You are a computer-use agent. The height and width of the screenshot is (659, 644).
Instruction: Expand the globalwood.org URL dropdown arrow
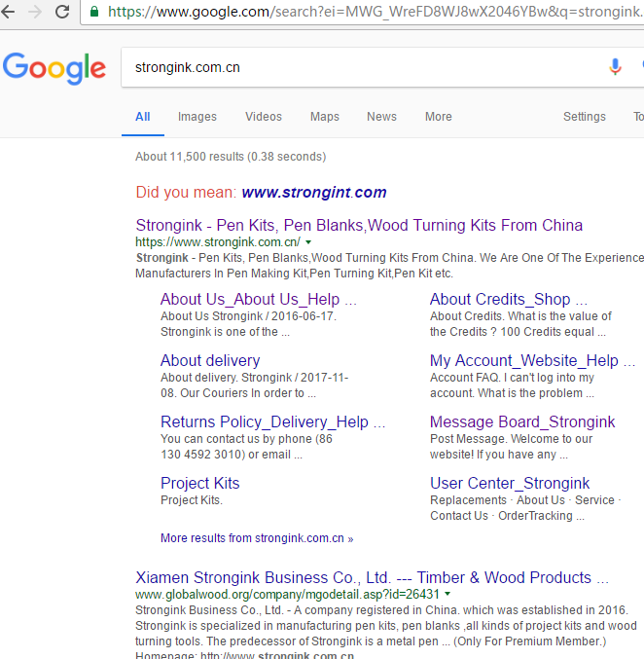tap(447, 594)
